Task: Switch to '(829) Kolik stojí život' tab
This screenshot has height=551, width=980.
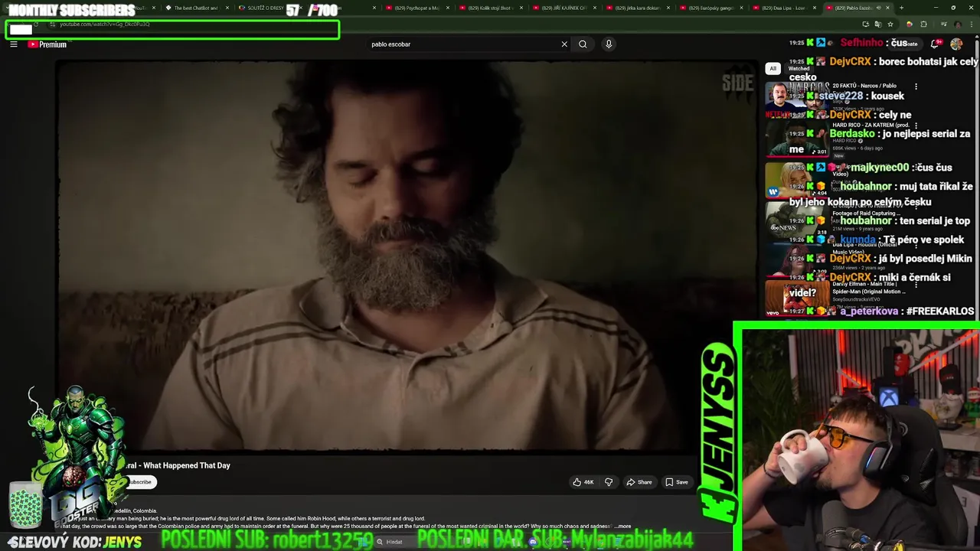Action: 490,8
